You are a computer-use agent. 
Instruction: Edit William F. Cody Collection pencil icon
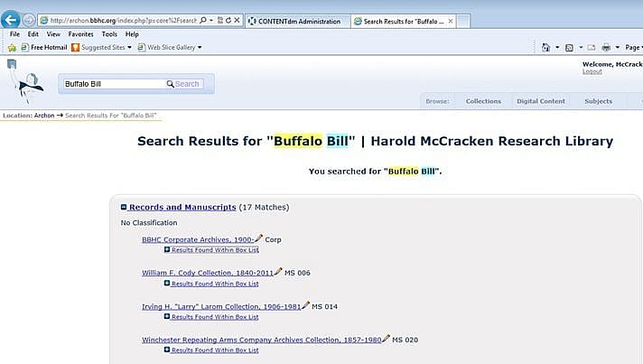pos(278,271)
